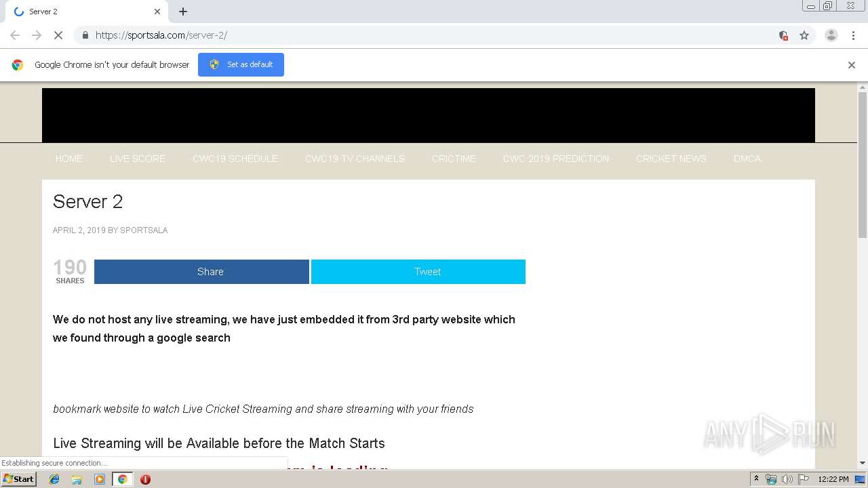
Task: Open File Explorer from taskbar
Action: pyautogui.click(x=77, y=479)
